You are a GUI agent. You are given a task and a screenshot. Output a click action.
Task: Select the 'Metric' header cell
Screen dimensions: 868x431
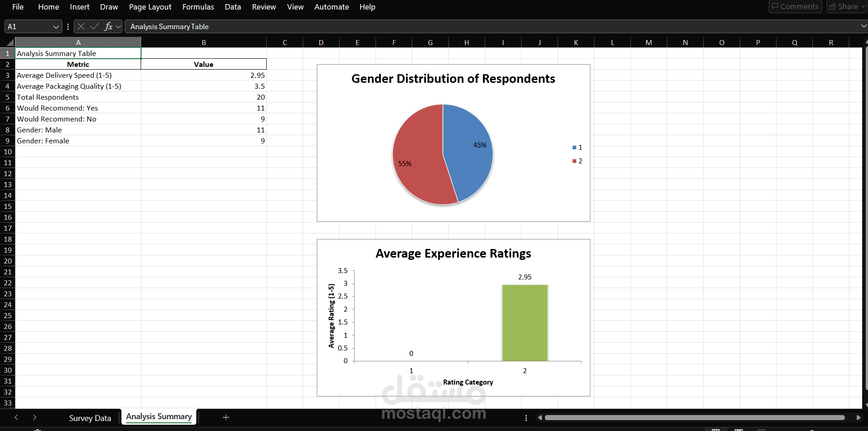pyautogui.click(x=78, y=64)
